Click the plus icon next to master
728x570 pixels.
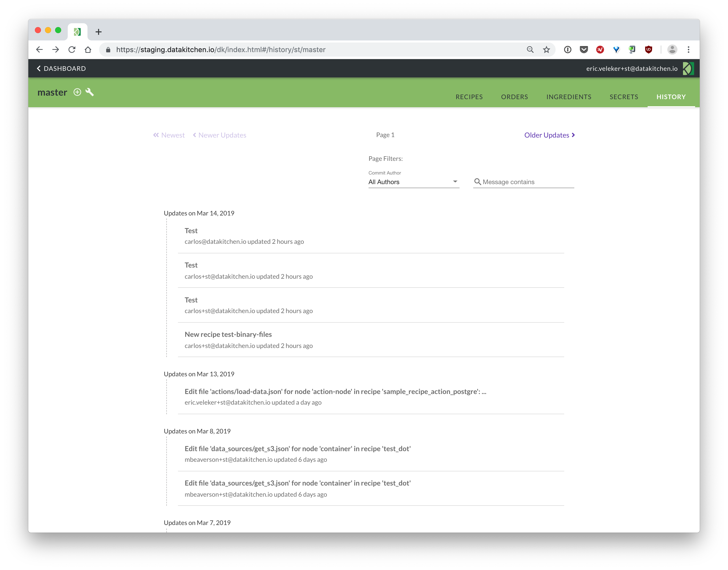tap(77, 92)
